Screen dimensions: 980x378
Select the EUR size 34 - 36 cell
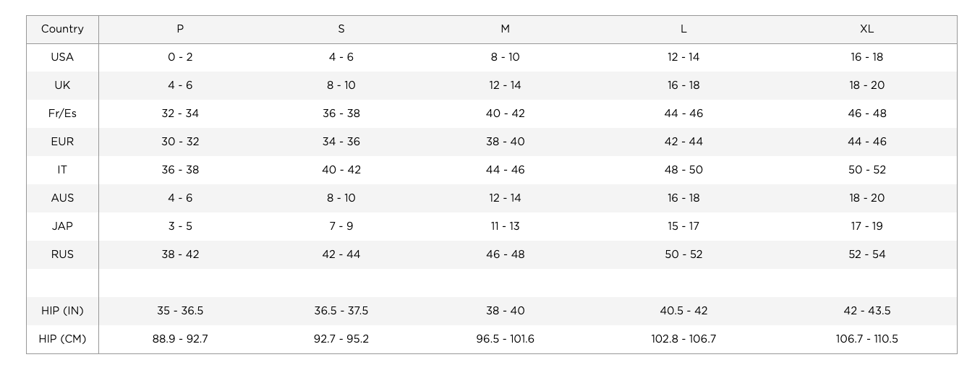coord(341,142)
